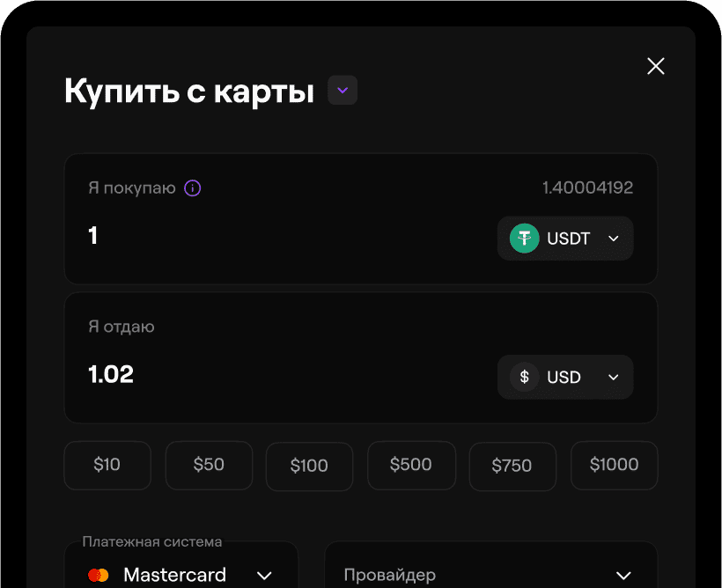Close the Купить с карты dialog
The width and height of the screenshot is (722, 588).
click(x=656, y=66)
